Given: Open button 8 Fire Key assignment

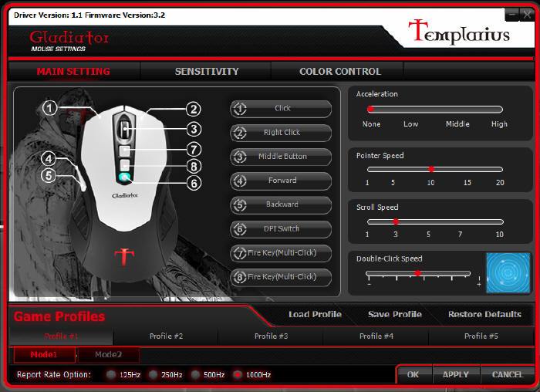Looking at the screenshot, I should (281, 277).
